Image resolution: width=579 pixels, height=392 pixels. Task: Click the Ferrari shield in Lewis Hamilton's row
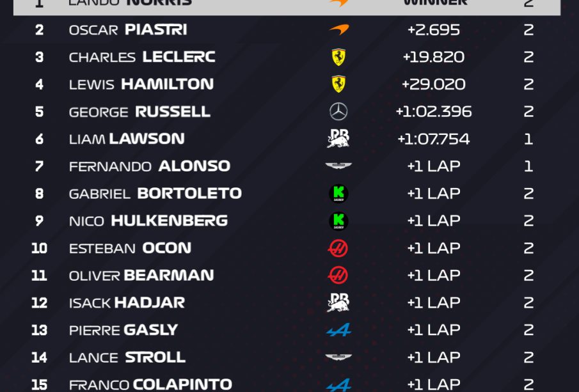tap(338, 84)
